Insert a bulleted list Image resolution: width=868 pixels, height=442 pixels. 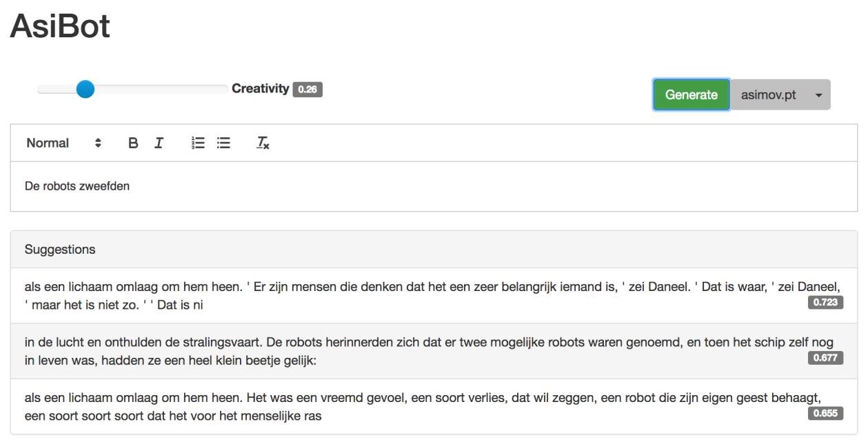[223, 143]
